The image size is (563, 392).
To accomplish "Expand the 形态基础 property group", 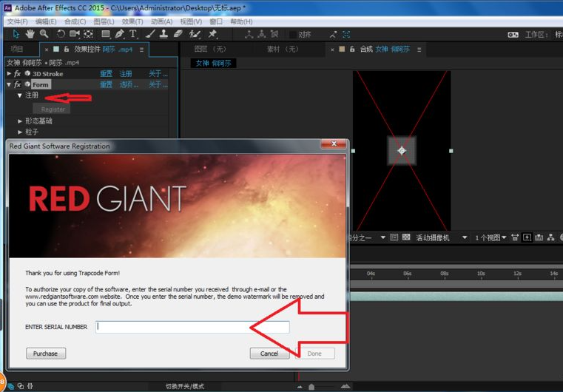I will click(20, 121).
